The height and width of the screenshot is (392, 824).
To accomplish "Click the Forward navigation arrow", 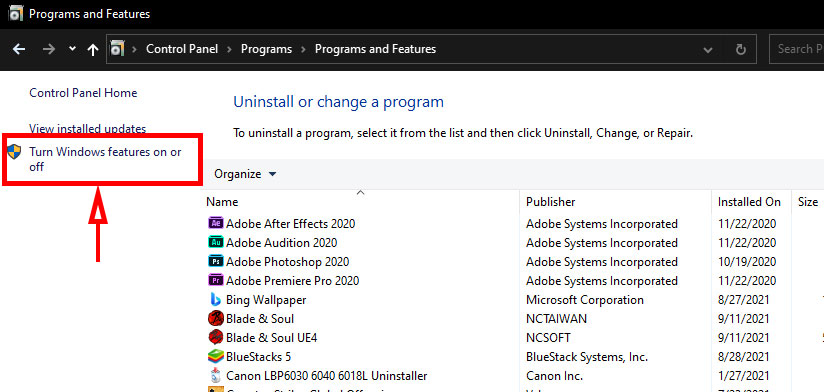I will point(48,49).
